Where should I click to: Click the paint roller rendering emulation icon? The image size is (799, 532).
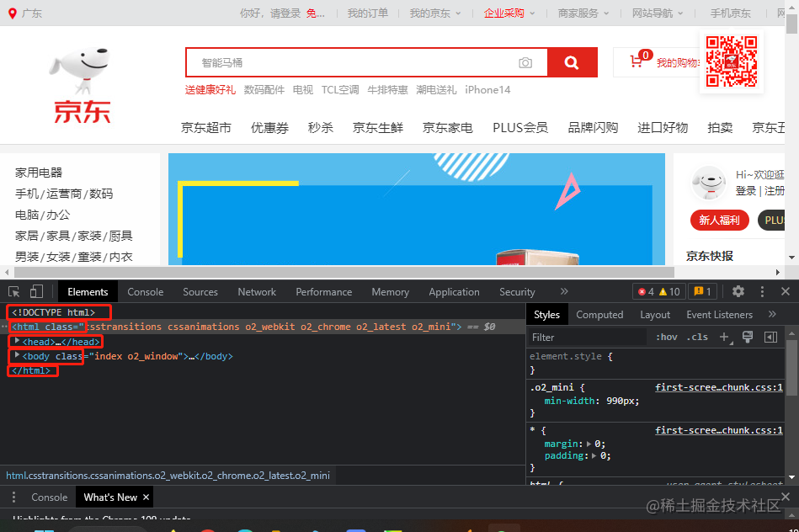748,337
